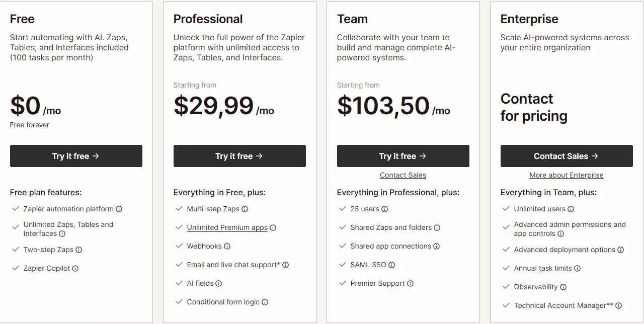Viewport: 644px width, 324px height.
Task: Click info icon for Conditional form logic
Action: (265, 302)
